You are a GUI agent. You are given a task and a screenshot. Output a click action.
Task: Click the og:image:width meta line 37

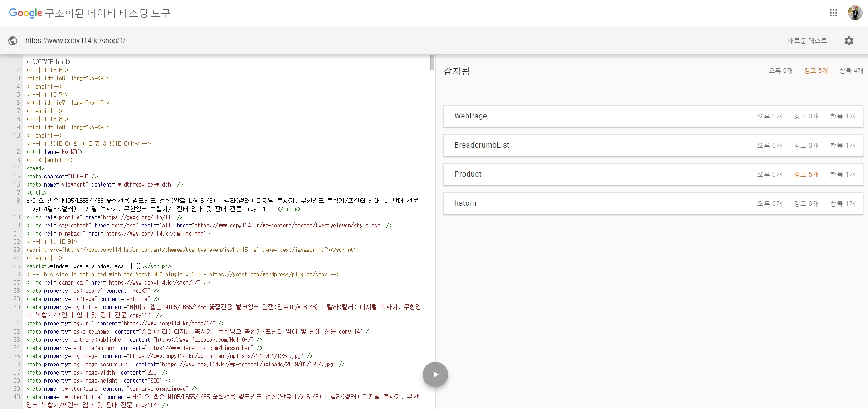click(97, 372)
